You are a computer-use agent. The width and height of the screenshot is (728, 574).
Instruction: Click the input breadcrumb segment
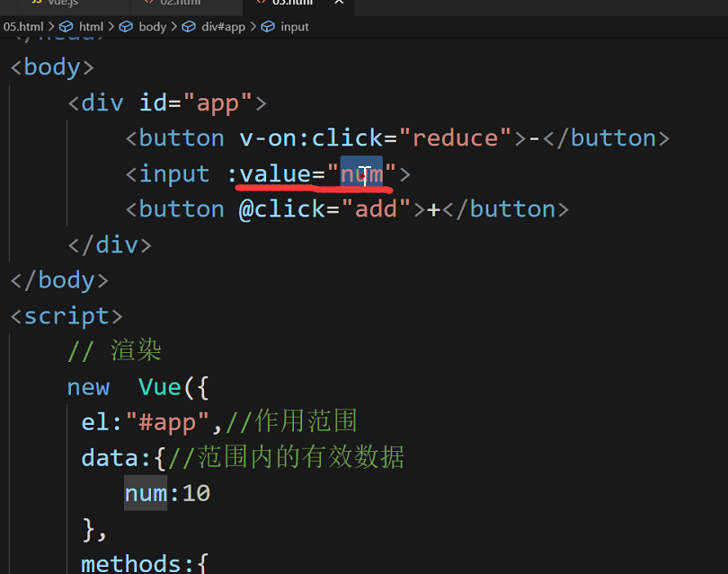tap(295, 26)
